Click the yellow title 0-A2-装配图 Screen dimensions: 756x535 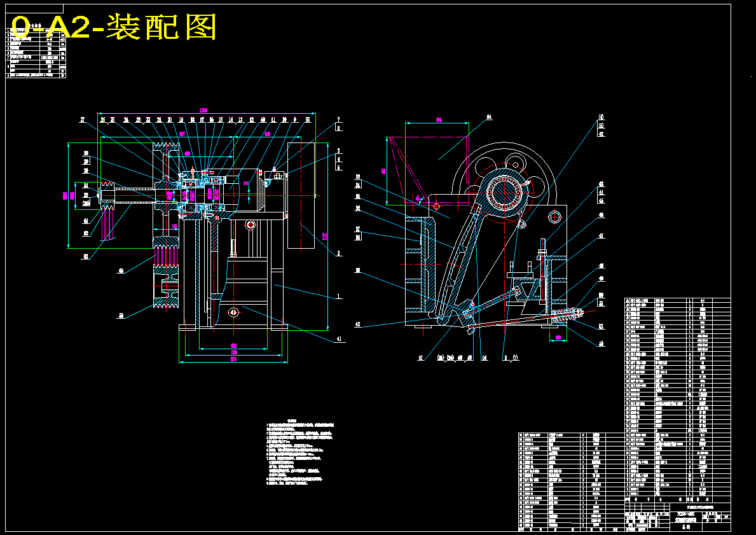click(x=113, y=27)
